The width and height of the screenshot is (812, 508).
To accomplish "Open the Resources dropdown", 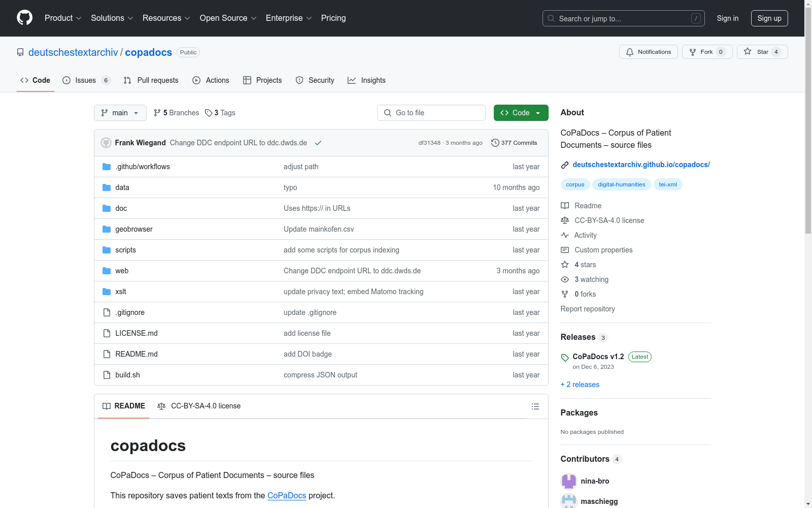I will [x=166, y=18].
